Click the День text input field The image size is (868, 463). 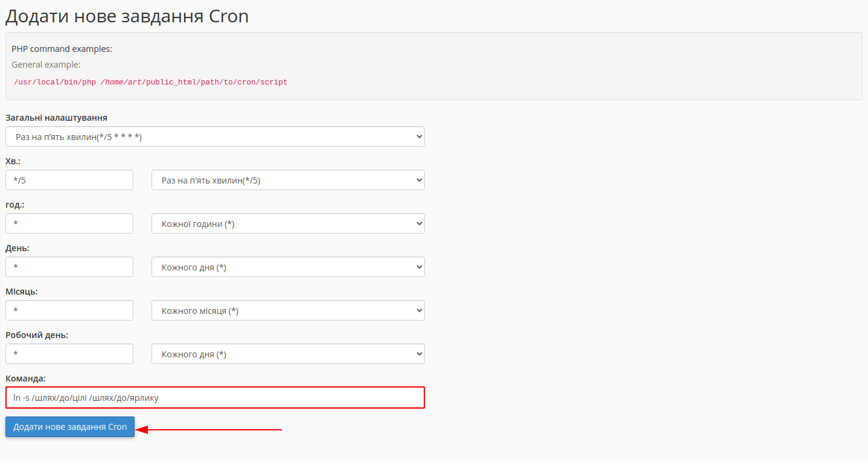tap(69, 267)
